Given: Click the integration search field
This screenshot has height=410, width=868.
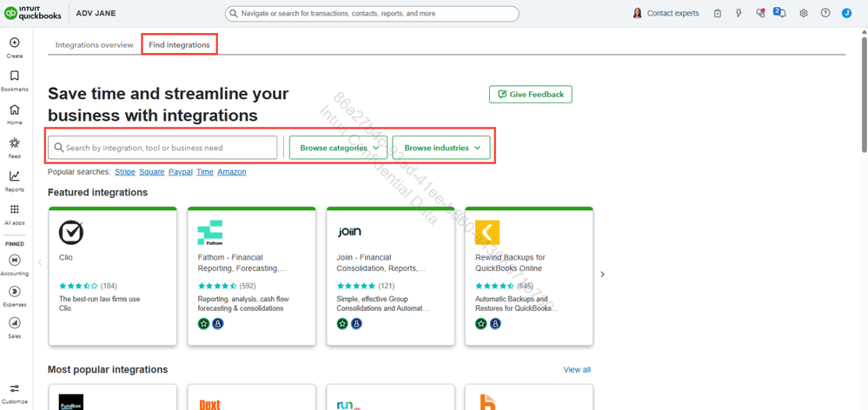Looking at the screenshot, I should click(162, 148).
